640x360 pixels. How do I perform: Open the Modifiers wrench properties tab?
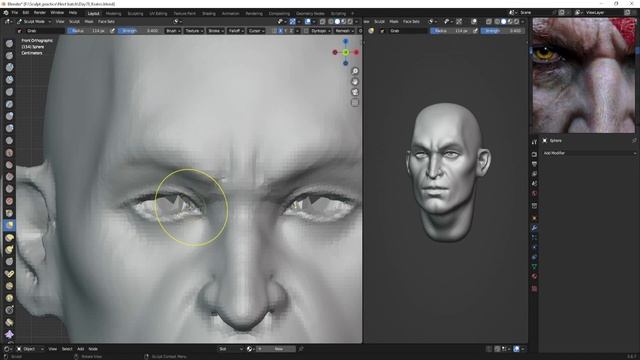click(534, 228)
